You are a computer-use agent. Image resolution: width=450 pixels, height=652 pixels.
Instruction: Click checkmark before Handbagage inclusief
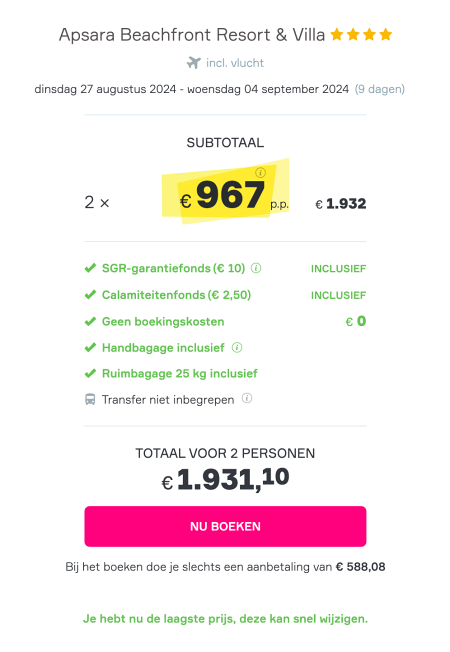(x=90, y=348)
